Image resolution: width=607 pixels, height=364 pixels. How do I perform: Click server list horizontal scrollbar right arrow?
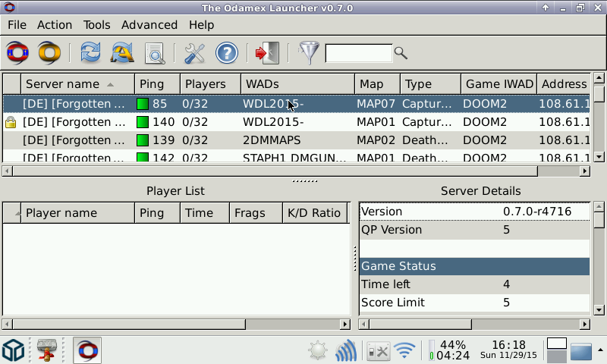[585, 171]
